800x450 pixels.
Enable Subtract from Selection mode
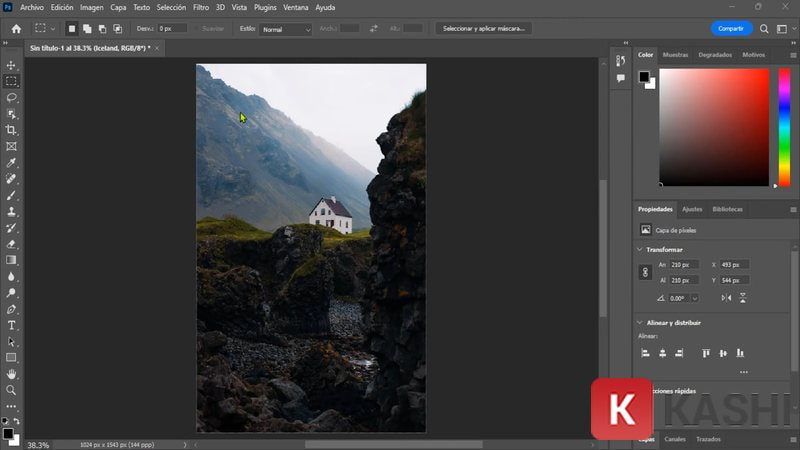coord(103,29)
